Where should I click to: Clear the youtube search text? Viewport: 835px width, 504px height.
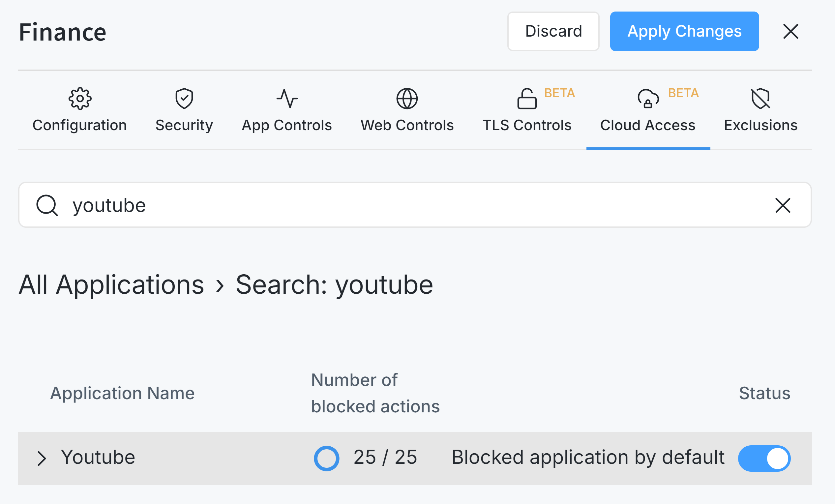[783, 205]
